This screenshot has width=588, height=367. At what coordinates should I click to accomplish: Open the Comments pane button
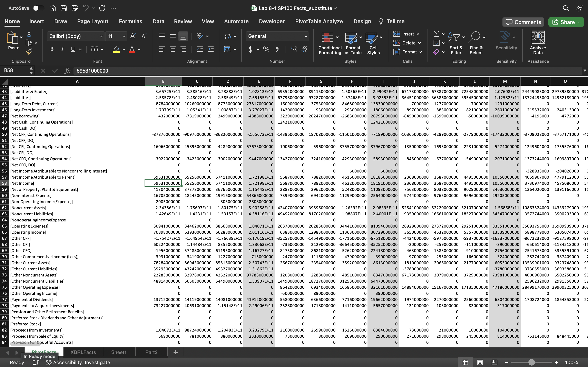523,22
